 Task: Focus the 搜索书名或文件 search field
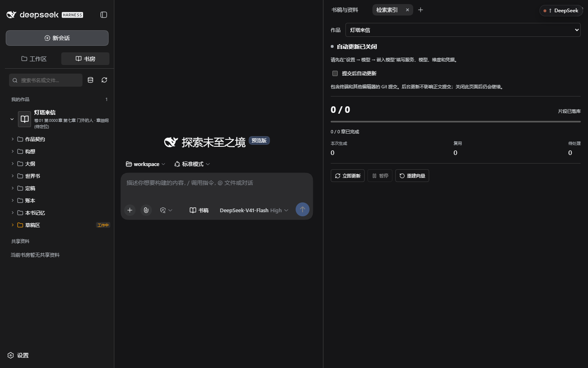tap(46, 80)
